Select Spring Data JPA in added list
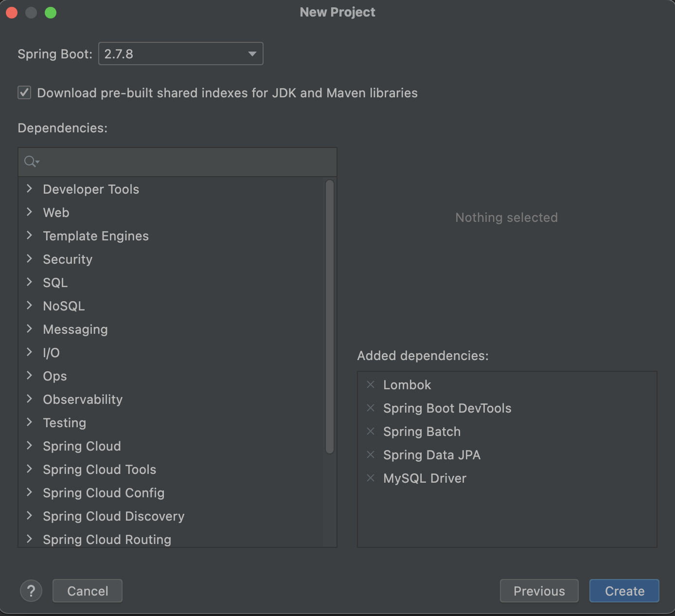The width and height of the screenshot is (675, 616). point(432,455)
